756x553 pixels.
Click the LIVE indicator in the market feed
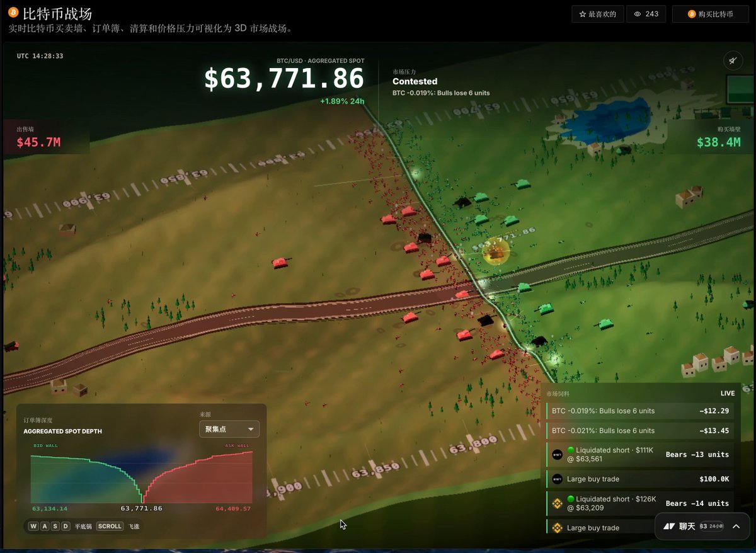[728, 393]
